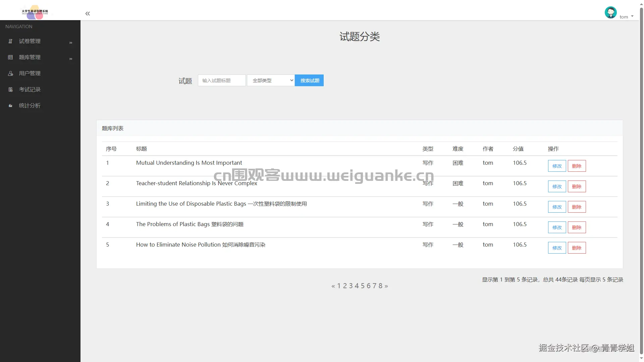Go to page 6 in pagination
The height and width of the screenshot is (362, 644).
(369, 286)
